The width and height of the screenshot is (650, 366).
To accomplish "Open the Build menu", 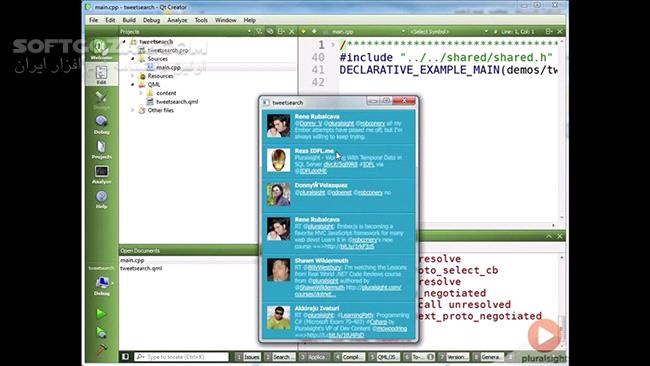I will click(129, 20).
